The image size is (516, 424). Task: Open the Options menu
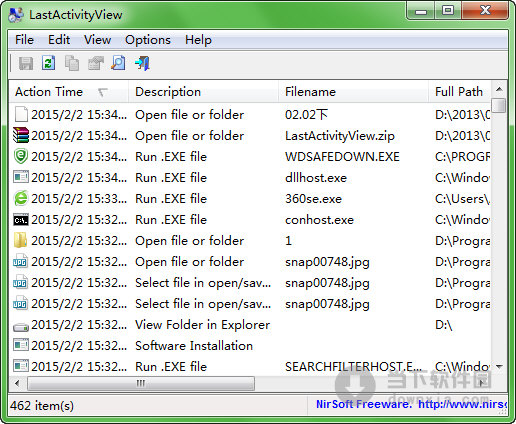click(x=148, y=40)
